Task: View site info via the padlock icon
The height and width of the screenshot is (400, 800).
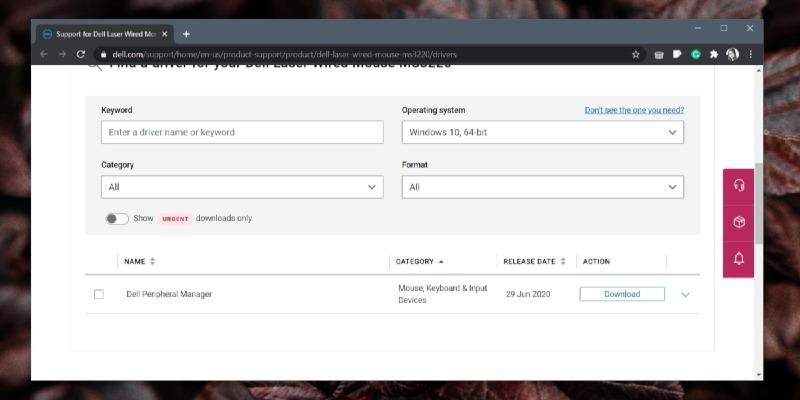Action: (x=104, y=55)
